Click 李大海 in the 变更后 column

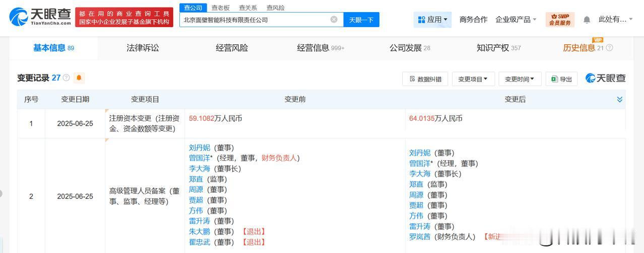[x=420, y=174]
